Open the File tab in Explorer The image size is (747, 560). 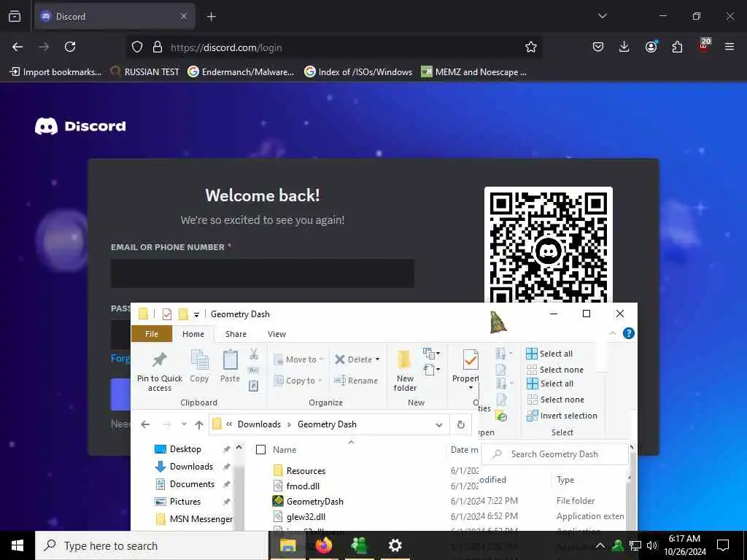pyautogui.click(x=152, y=334)
